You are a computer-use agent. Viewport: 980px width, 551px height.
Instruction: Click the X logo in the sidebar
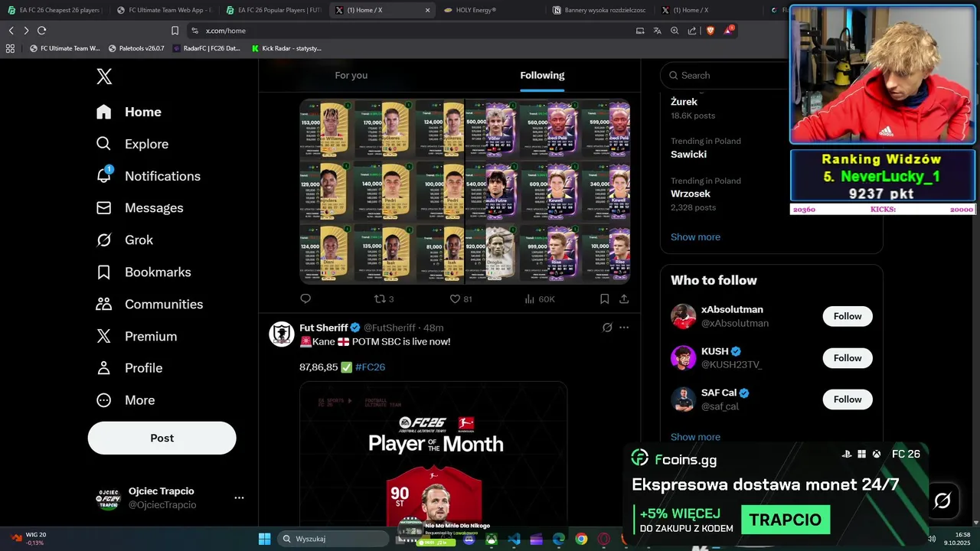(x=104, y=77)
